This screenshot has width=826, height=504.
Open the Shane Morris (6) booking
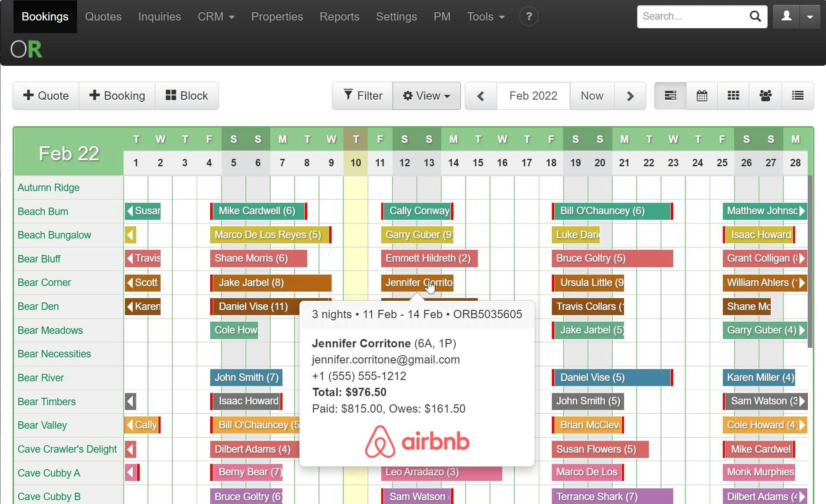point(259,259)
